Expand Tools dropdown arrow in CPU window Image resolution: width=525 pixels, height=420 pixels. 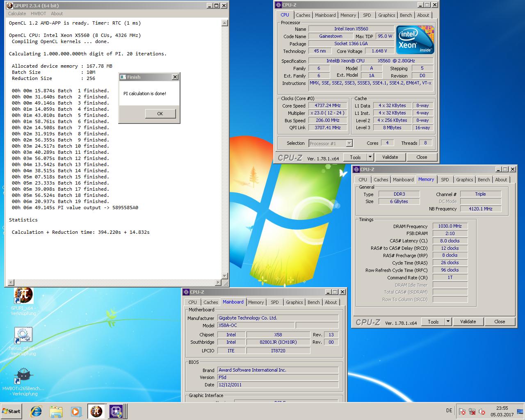click(x=370, y=157)
